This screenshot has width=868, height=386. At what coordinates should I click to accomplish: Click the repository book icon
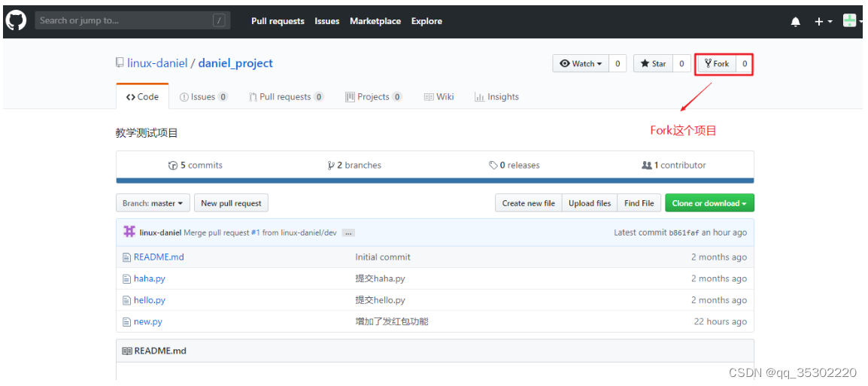[120, 63]
